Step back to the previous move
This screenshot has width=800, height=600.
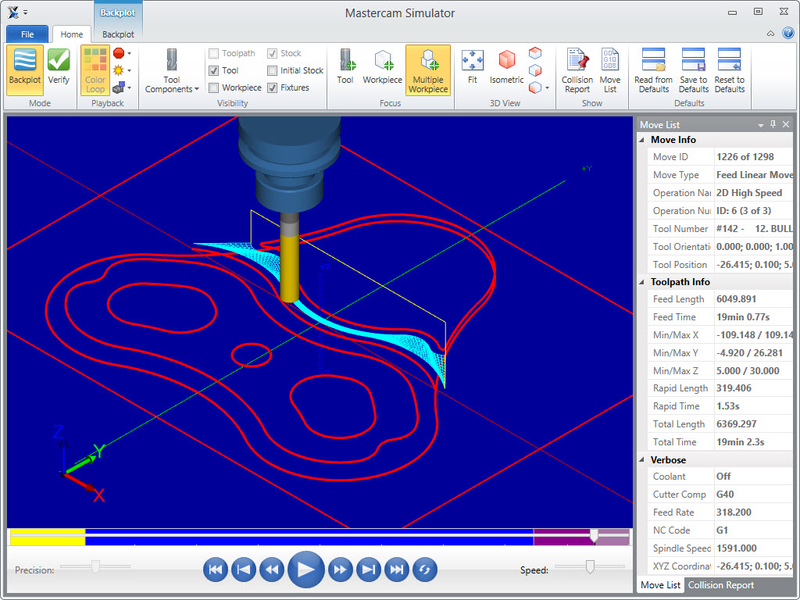click(x=243, y=569)
